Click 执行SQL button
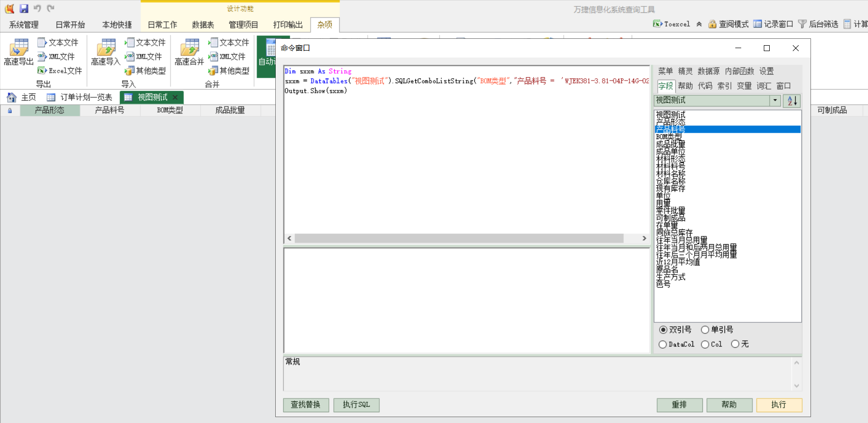Screen dimensions: 868x423 click(x=356, y=405)
